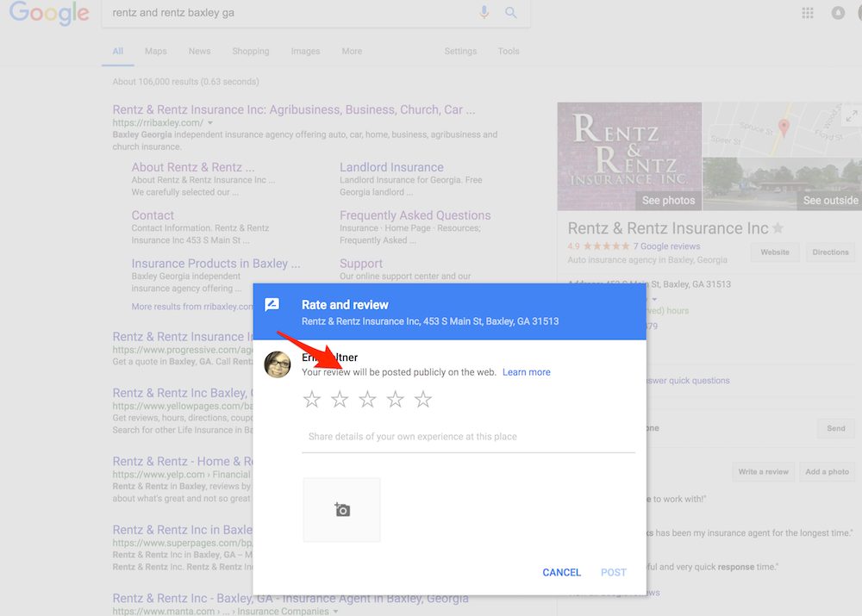This screenshot has width=862, height=616.
Task: Switch to the Images tab
Action: 306,51
